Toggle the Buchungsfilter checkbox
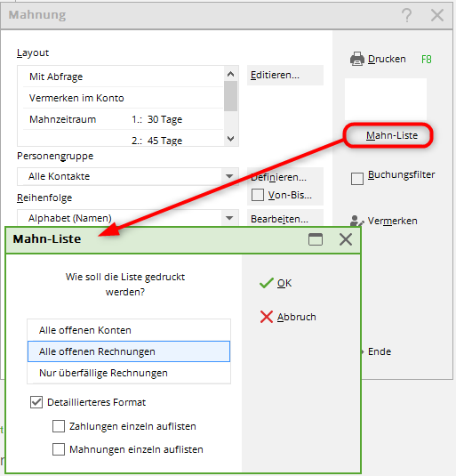Image resolution: width=456 pixels, height=476 pixels. coord(357,179)
